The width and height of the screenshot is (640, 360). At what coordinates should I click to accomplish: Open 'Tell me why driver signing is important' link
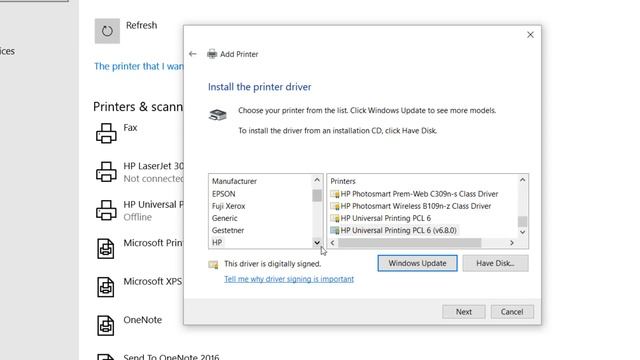[289, 279]
